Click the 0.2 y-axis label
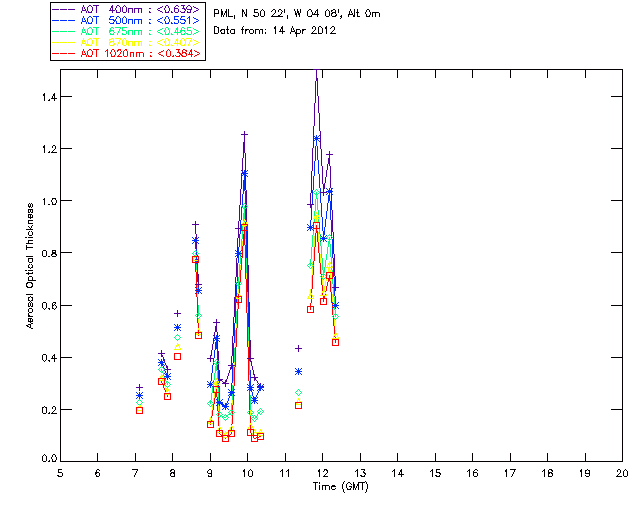The height and width of the screenshot is (512, 640). [49, 410]
